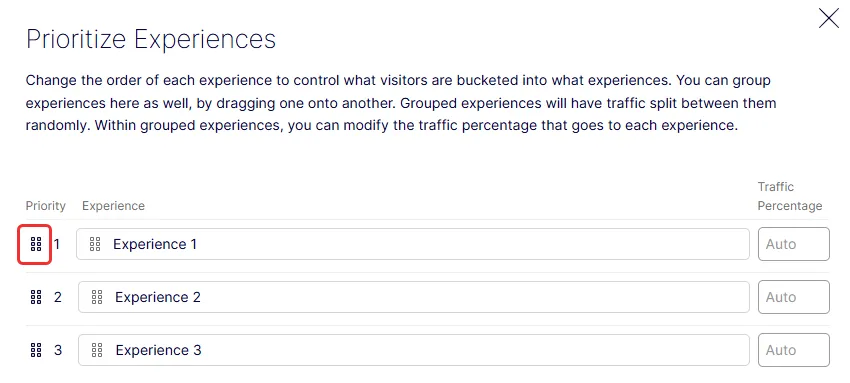
Task: Click the grip icon inside Experience 3 box
Action: click(97, 350)
